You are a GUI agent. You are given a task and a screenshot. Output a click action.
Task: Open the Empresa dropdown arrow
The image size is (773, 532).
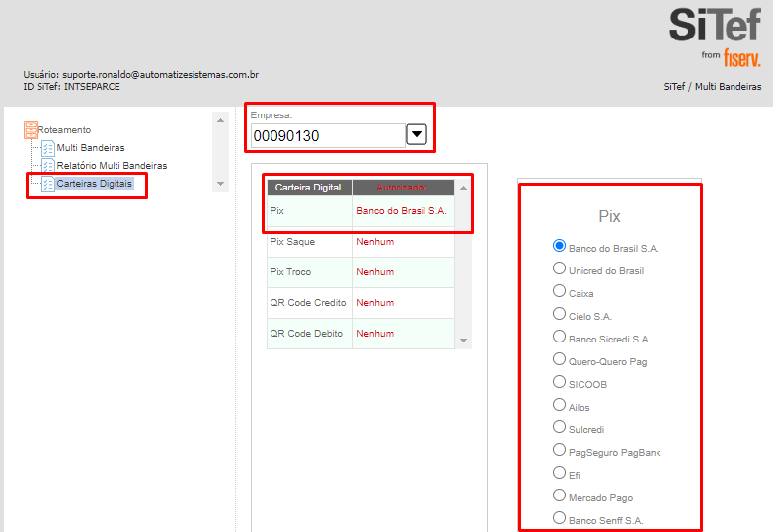coord(417,134)
